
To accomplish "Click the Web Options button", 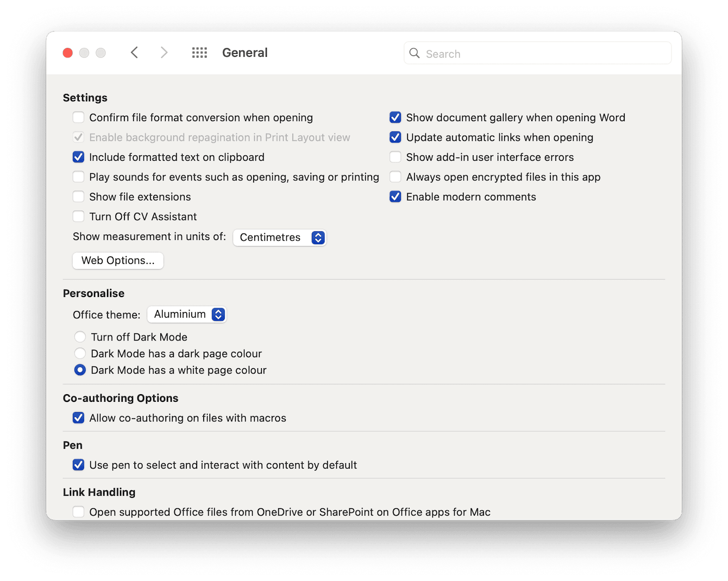I will [117, 261].
